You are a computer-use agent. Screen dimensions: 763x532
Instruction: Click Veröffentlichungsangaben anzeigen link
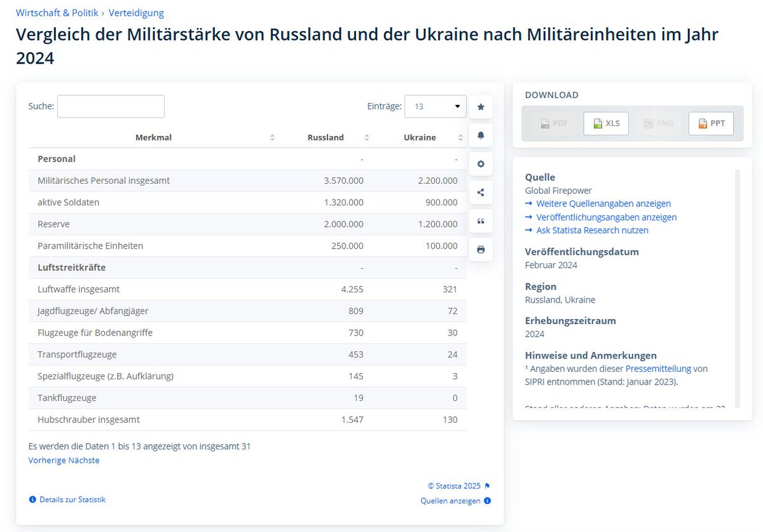point(607,217)
